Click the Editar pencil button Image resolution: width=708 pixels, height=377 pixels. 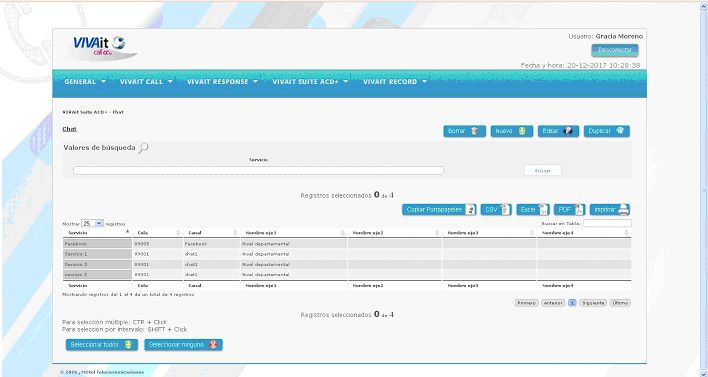click(x=559, y=131)
